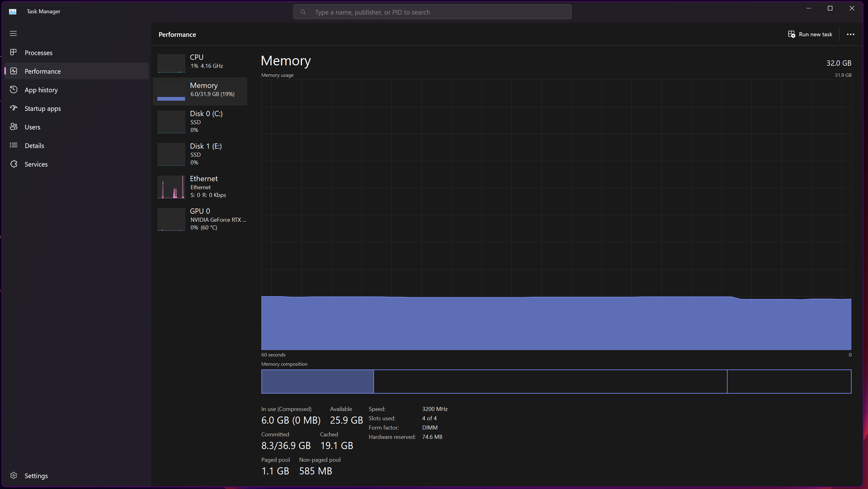Open the three-dot more options menu
This screenshot has width=868, height=489.
pos(850,34)
